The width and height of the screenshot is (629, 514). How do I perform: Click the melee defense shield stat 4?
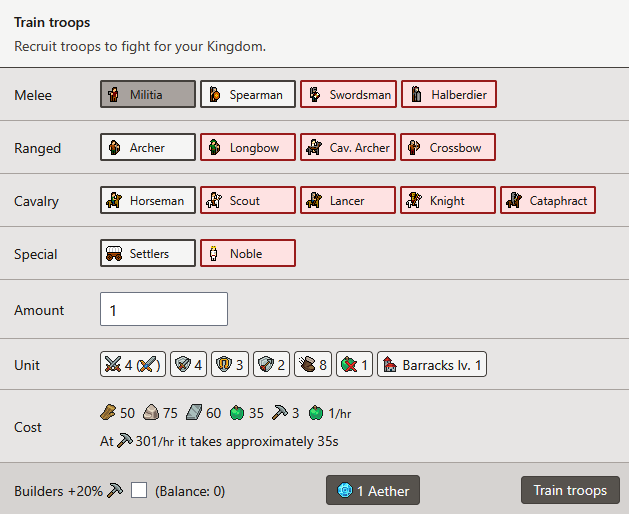(x=188, y=364)
